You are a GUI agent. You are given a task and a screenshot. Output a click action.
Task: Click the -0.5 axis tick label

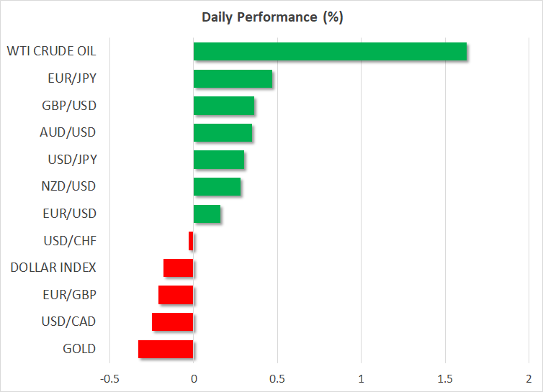109,379
